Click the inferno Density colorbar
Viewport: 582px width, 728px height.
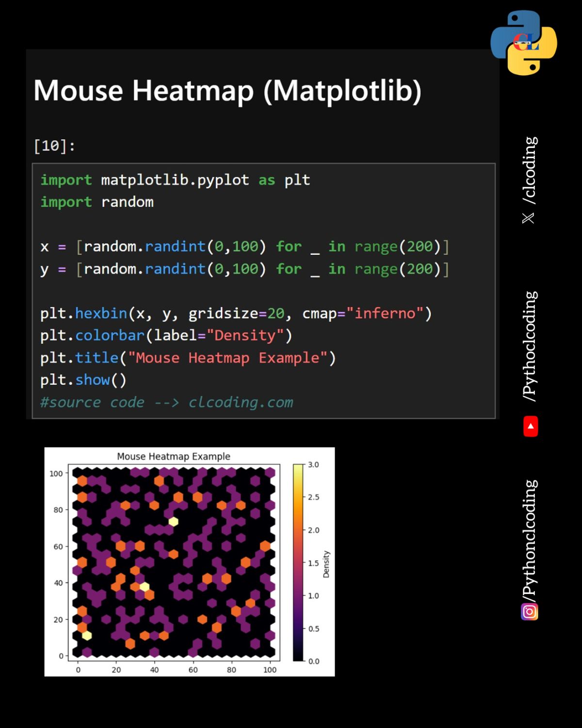(298, 563)
